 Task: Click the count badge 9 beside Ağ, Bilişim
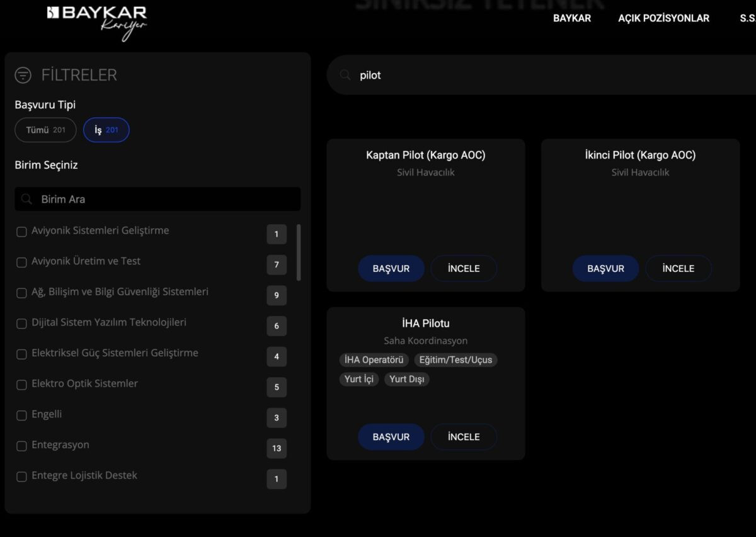pyautogui.click(x=277, y=295)
